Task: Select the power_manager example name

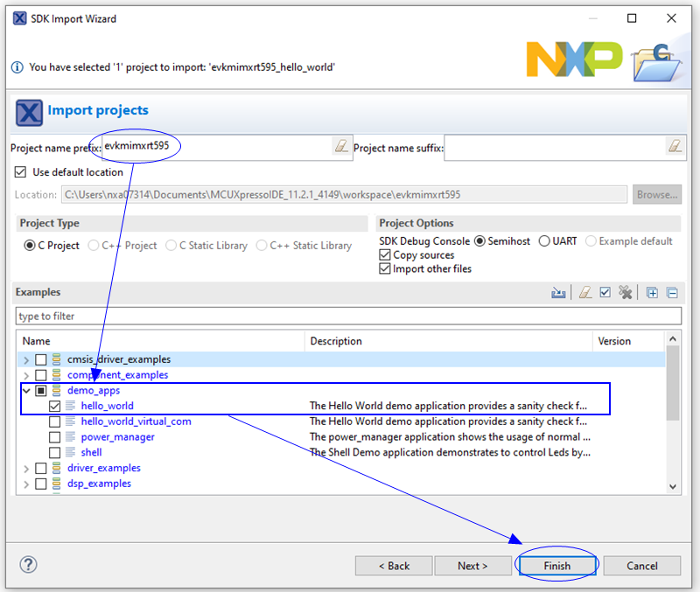Action: (x=118, y=436)
